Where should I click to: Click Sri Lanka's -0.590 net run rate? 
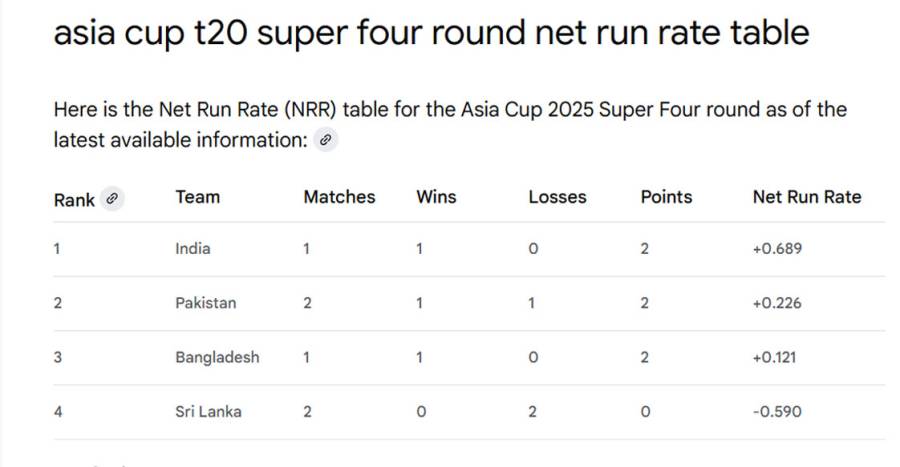pos(777,411)
